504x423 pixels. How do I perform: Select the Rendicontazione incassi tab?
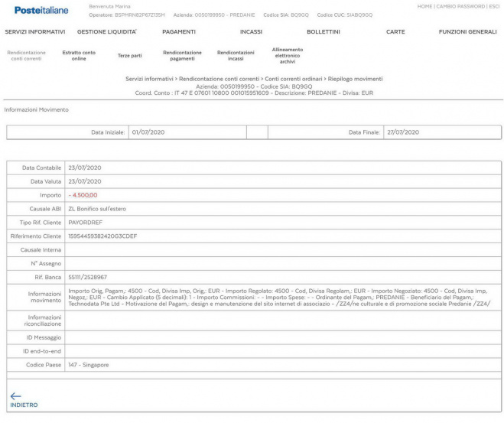[x=236, y=55]
